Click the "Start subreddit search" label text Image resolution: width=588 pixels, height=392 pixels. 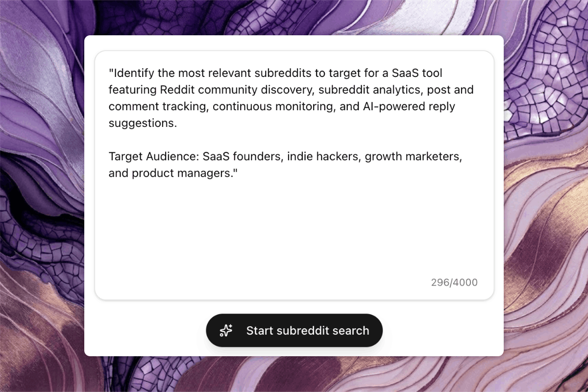pyautogui.click(x=307, y=331)
